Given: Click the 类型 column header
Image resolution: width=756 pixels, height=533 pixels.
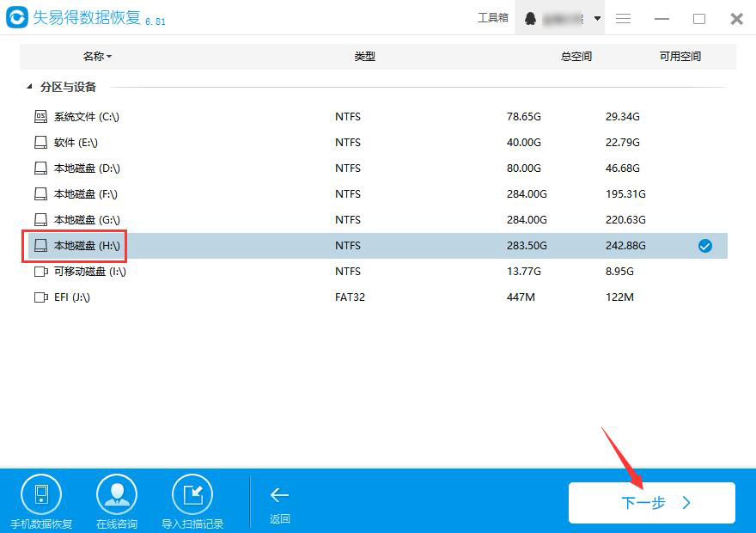Looking at the screenshot, I should coord(364,57).
